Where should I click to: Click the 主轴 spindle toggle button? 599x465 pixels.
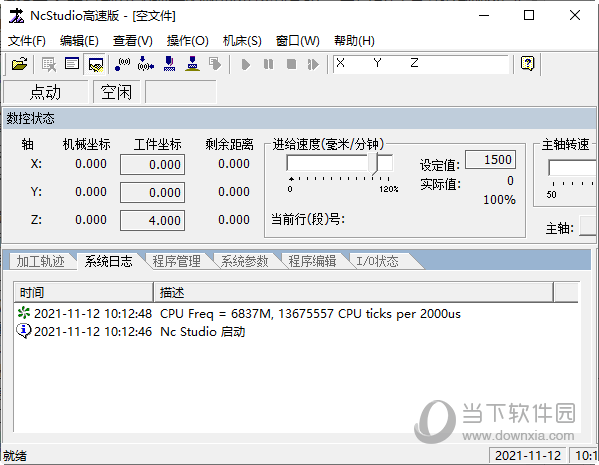pos(588,226)
